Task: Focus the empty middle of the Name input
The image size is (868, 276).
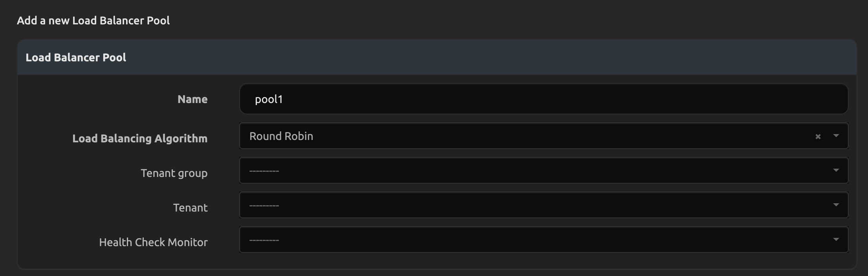Action: click(544, 99)
